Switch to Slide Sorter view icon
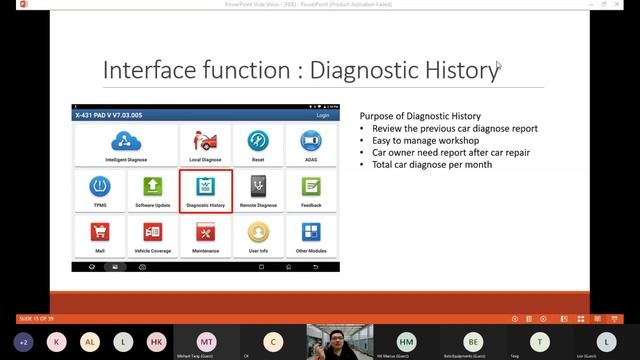 point(581,319)
